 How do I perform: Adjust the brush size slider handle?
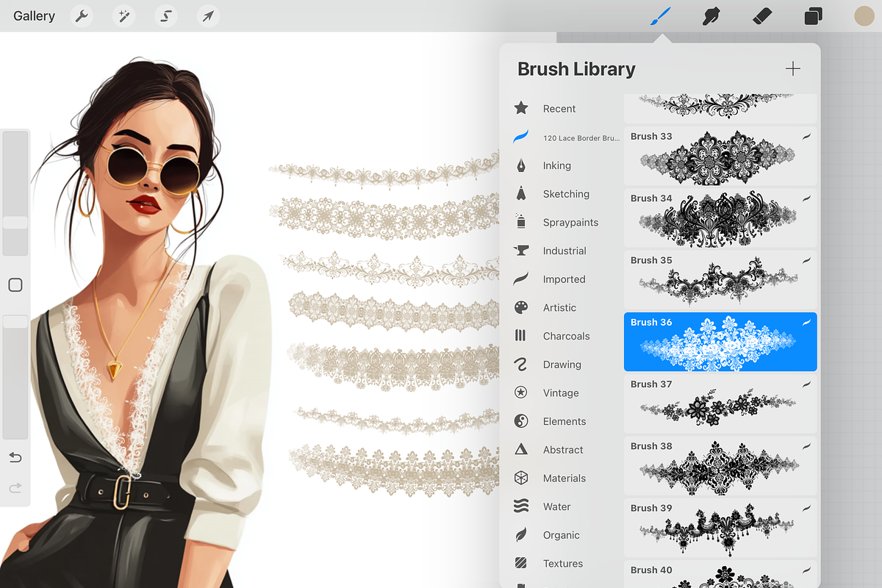tap(15, 223)
